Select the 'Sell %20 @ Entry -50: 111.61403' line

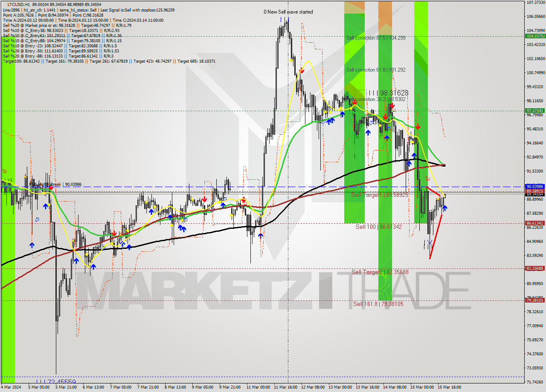click(61, 51)
